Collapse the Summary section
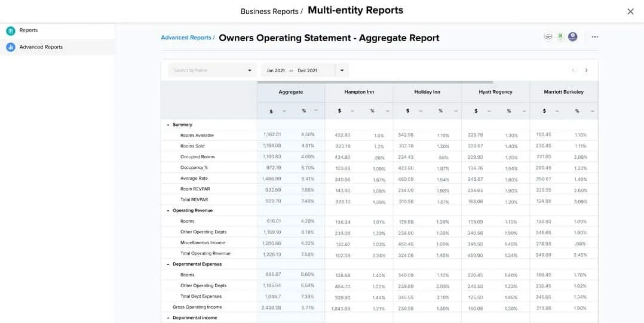644x323 pixels. click(x=167, y=125)
